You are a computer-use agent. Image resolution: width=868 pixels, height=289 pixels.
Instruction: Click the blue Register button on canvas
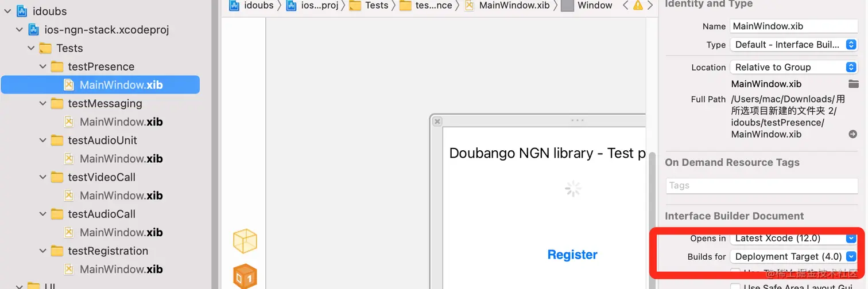(572, 255)
